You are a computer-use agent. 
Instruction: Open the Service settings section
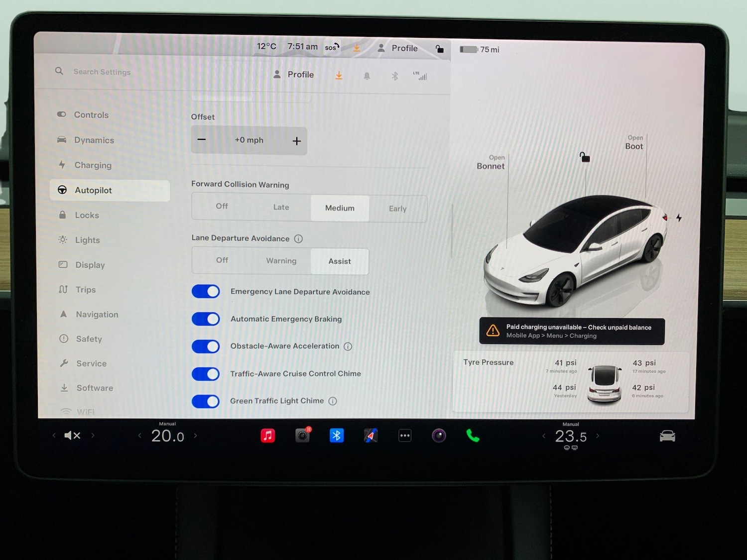tap(91, 363)
